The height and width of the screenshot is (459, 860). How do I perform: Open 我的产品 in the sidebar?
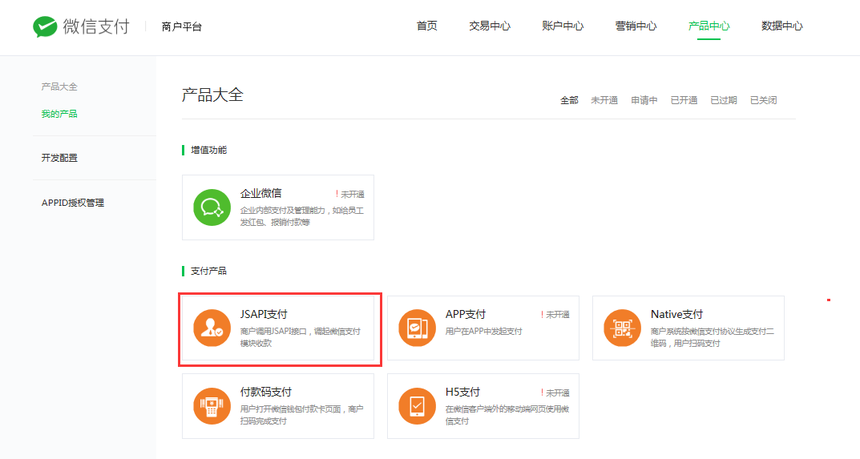59,114
